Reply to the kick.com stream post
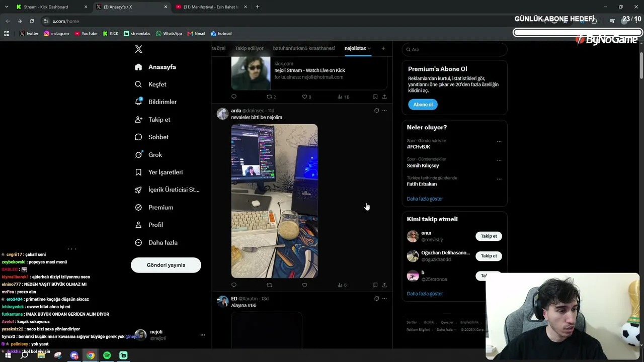 click(234, 97)
